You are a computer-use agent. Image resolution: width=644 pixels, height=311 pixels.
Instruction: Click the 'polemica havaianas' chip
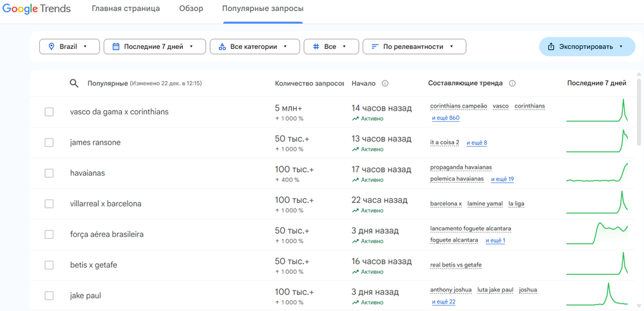457,179
